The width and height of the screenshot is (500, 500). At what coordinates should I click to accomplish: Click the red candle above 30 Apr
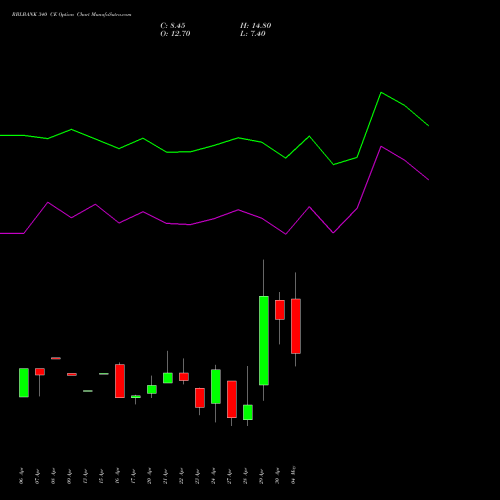pos(280,310)
